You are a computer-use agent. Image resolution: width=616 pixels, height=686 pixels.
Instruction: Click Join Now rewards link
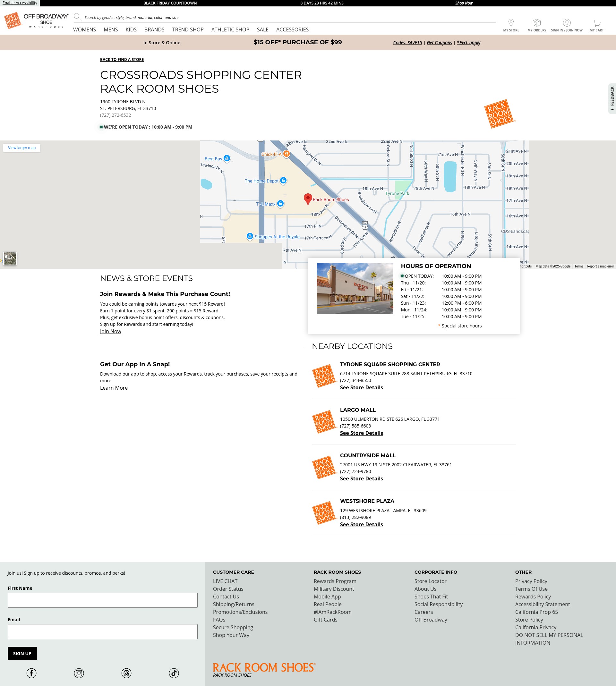tap(110, 331)
